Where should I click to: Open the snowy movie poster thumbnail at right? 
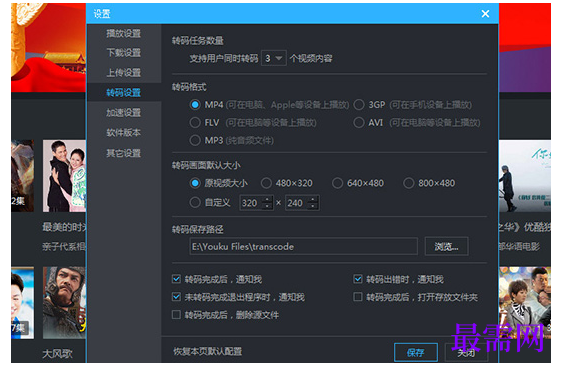(x=525, y=176)
